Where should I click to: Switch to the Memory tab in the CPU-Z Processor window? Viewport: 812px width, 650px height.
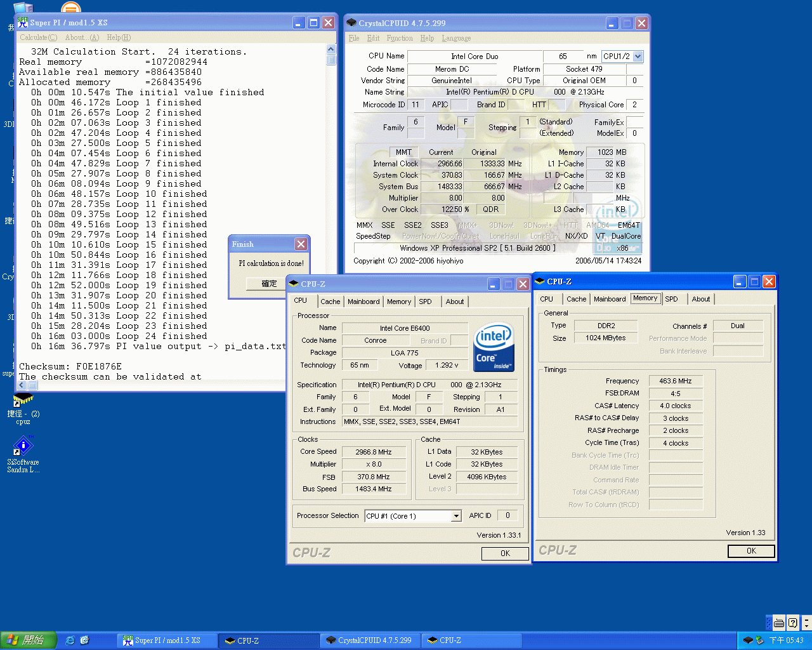399,302
